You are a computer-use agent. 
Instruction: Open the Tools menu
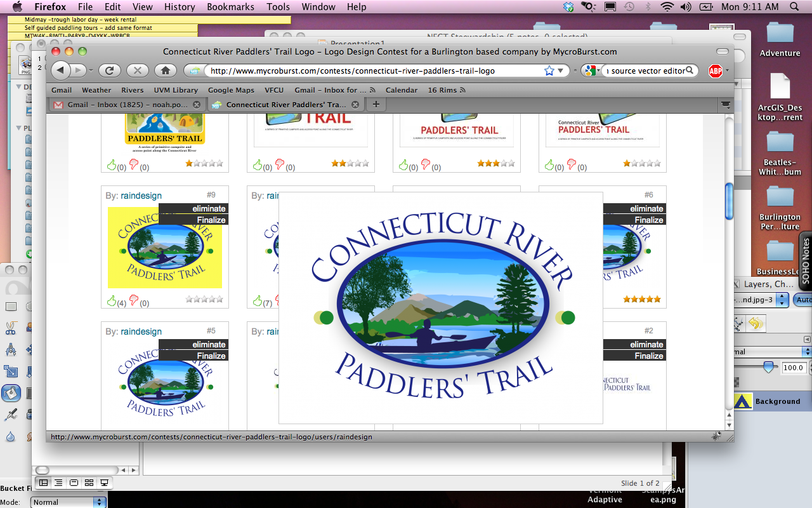pyautogui.click(x=278, y=7)
